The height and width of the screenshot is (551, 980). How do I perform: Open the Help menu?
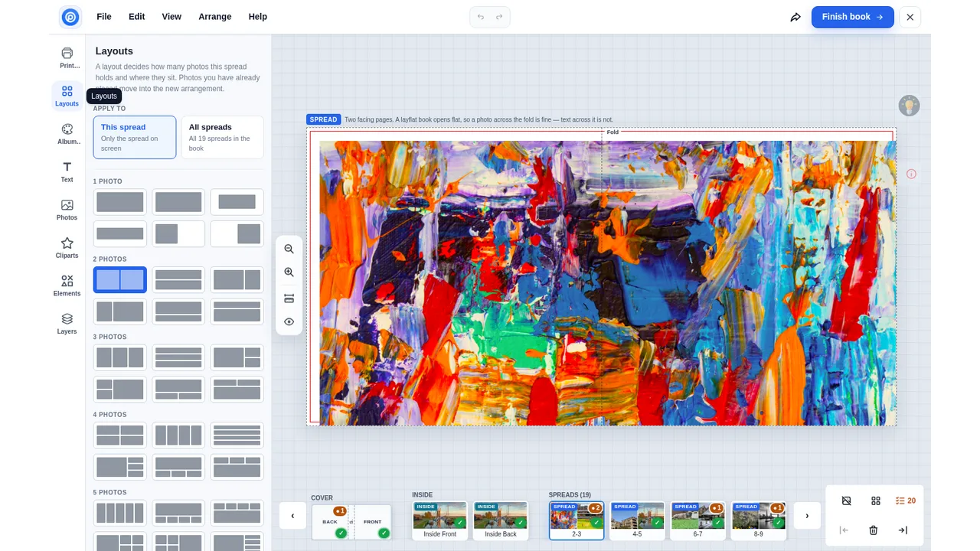[258, 17]
